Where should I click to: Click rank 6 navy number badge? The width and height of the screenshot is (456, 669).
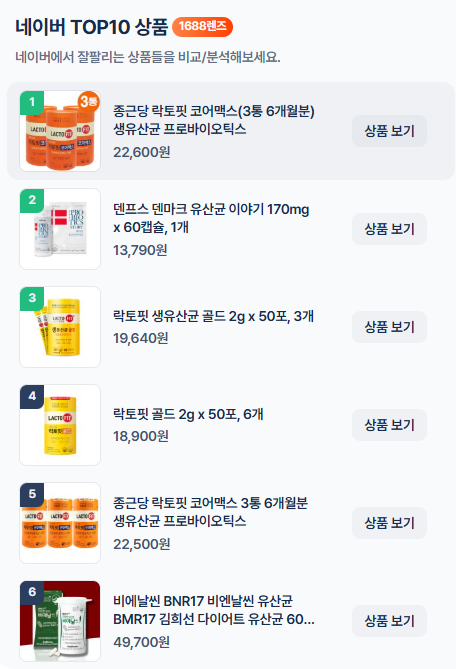click(x=32, y=592)
